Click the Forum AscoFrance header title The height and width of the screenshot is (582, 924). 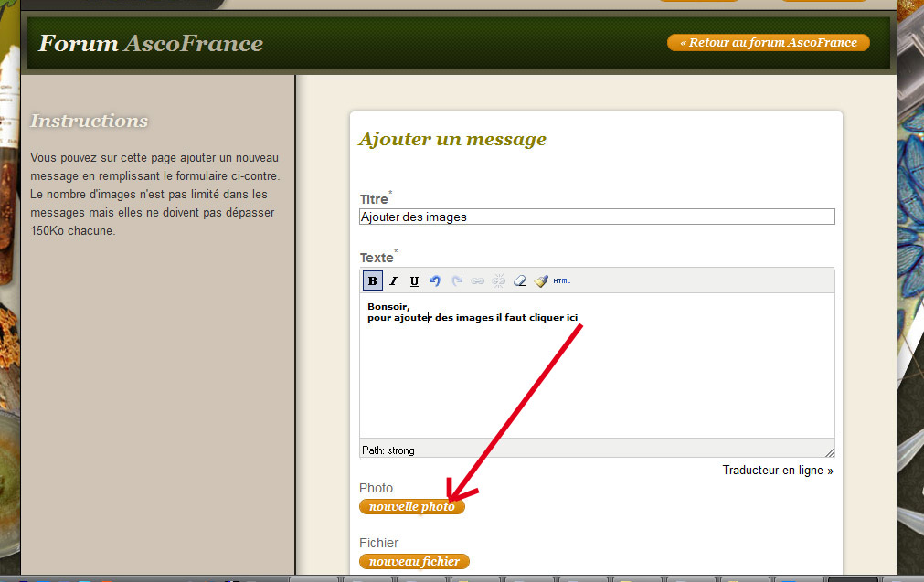[x=151, y=44]
